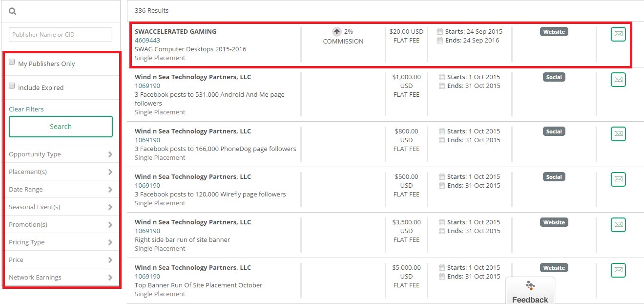This screenshot has height=304, width=644.
Task: Expand the Placement(s) filter
Action: point(61,172)
